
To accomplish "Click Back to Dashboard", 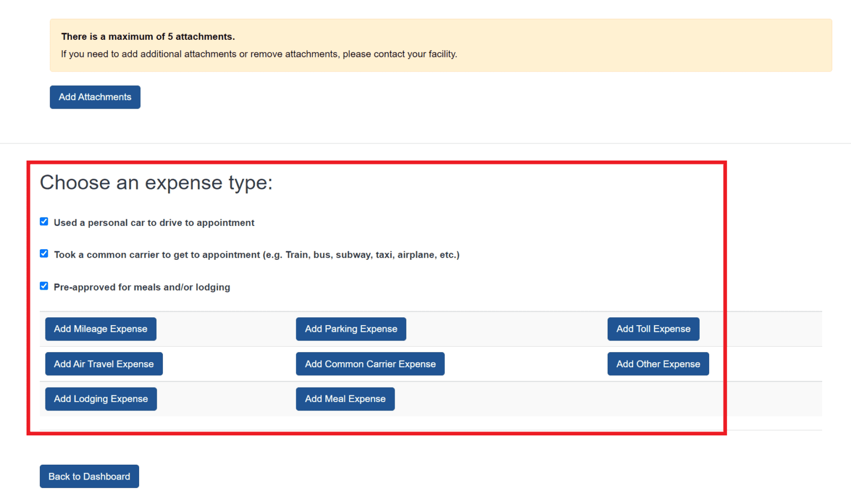I will [89, 476].
